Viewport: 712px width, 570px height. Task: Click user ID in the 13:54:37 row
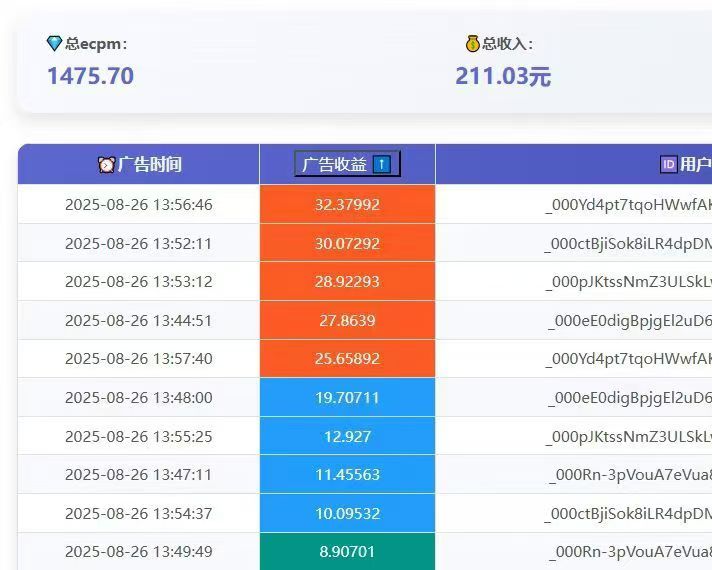point(628,514)
